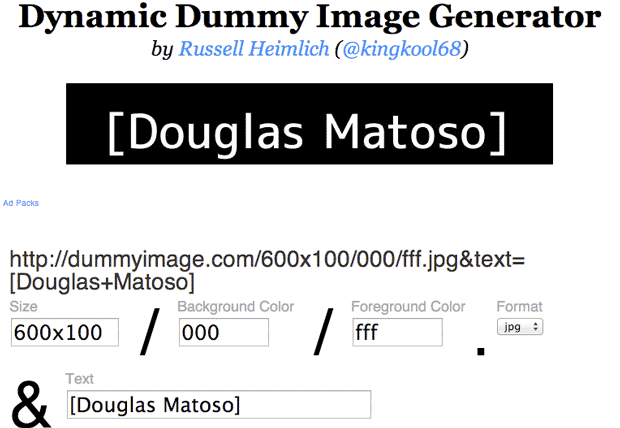The height and width of the screenshot is (428, 620).
Task: Click the Ad Packs link
Action: click(21, 203)
